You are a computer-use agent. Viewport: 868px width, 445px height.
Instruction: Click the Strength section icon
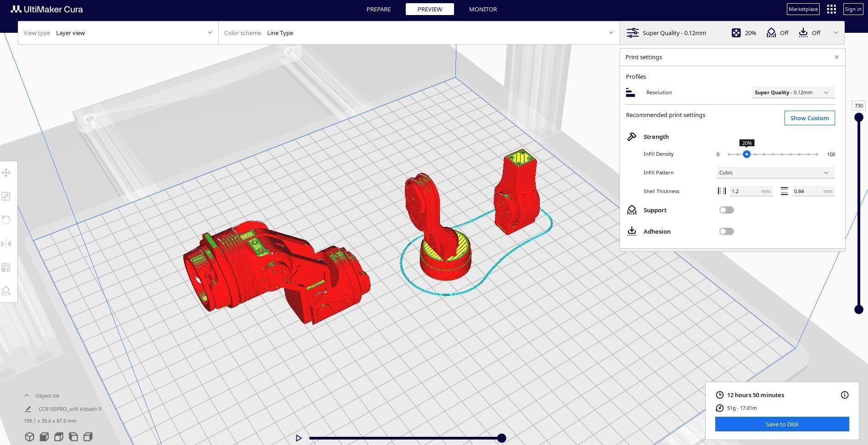632,137
